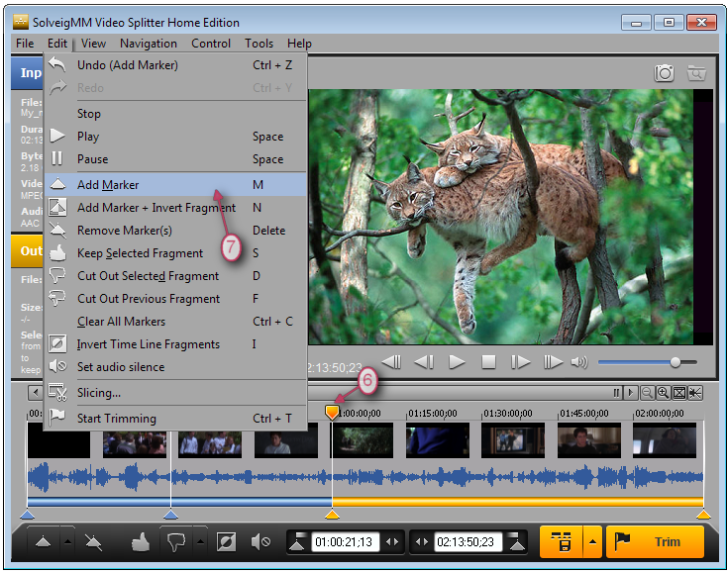Choose Invert Time Line Fragments
The width and height of the screenshot is (728, 573).
point(175,343)
